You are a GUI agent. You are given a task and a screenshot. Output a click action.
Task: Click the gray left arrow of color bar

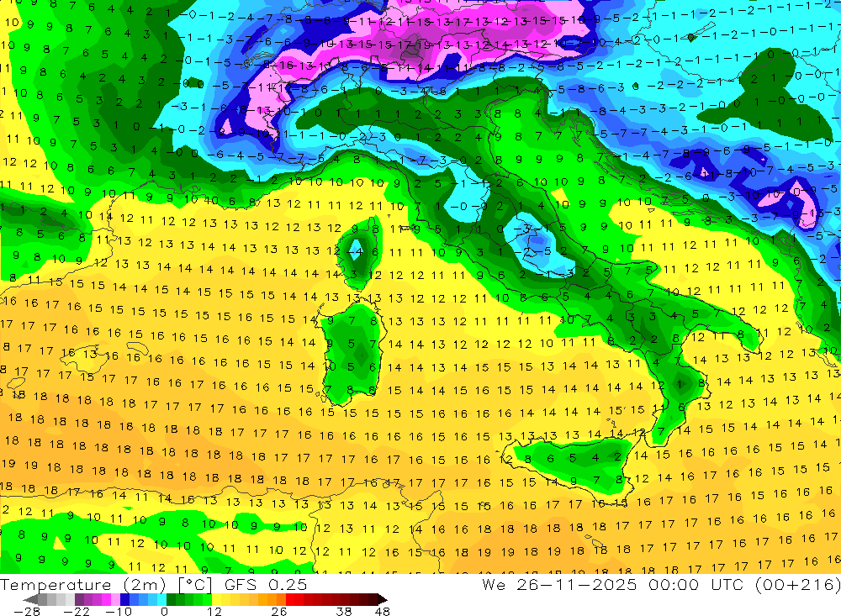30,599
